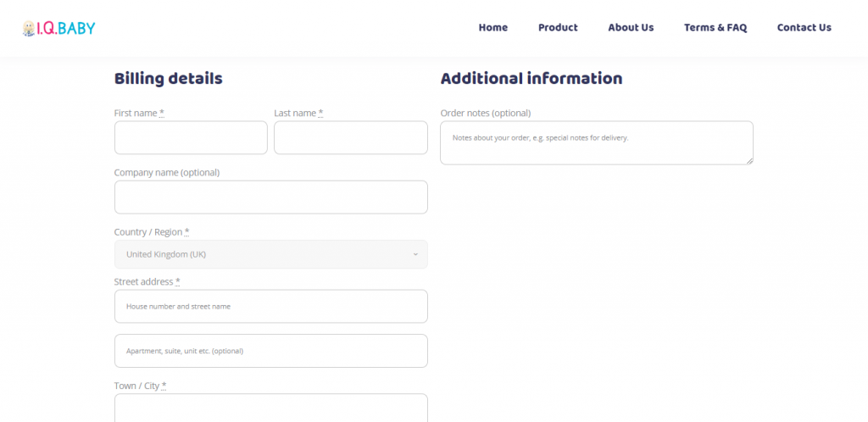Open the About Us page link
This screenshot has height=422, width=868.
click(631, 28)
